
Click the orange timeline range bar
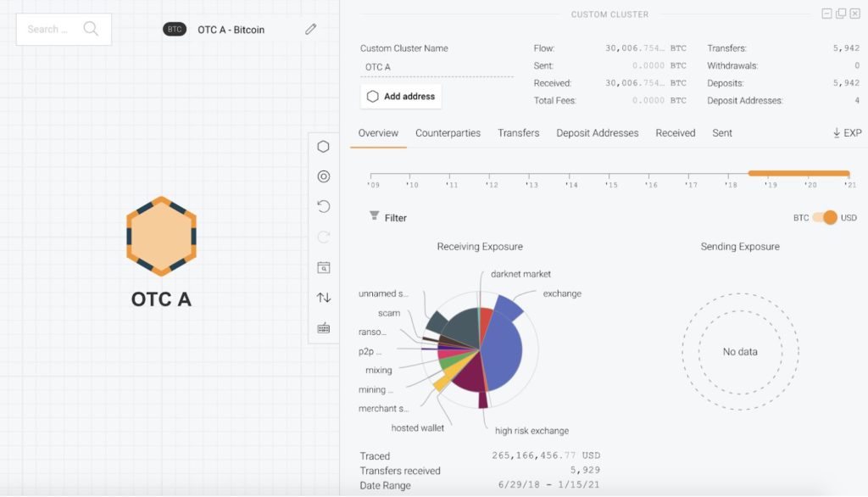pos(798,173)
